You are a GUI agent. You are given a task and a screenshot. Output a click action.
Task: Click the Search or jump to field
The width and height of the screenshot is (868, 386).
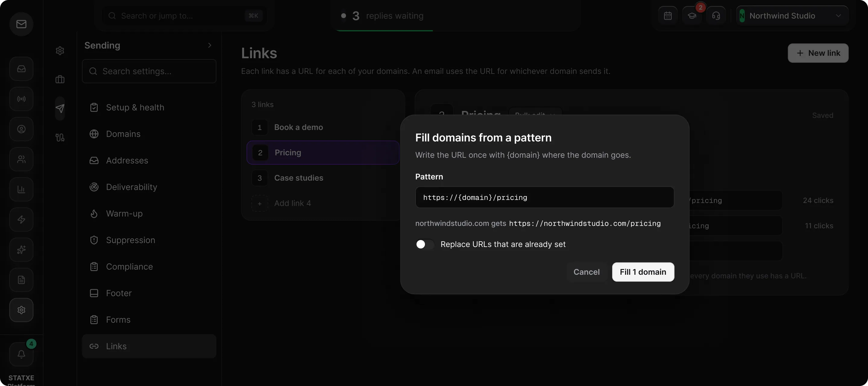pyautogui.click(x=184, y=16)
